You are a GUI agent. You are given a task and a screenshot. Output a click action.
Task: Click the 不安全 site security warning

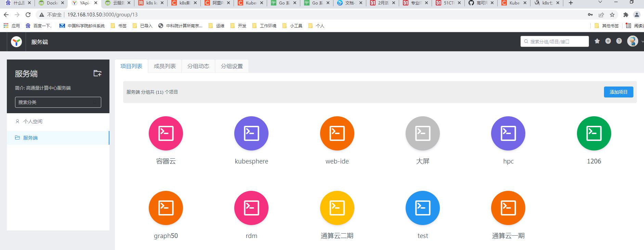pyautogui.click(x=51, y=15)
